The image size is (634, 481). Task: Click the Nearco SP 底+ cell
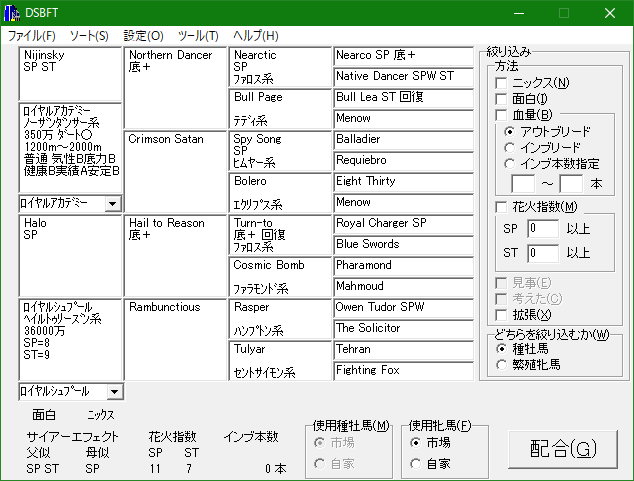pos(404,56)
